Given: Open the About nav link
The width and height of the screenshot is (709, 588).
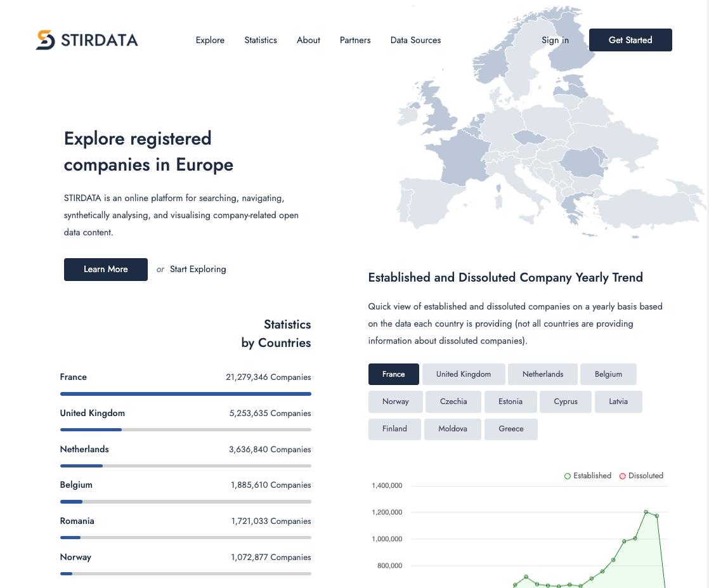Looking at the screenshot, I should click(x=308, y=40).
